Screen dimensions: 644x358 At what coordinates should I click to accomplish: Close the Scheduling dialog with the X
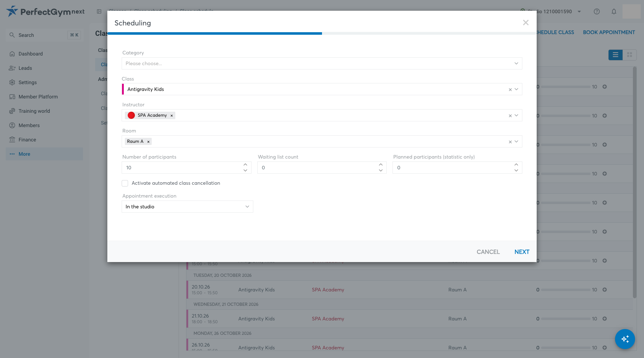click(526, 23)
